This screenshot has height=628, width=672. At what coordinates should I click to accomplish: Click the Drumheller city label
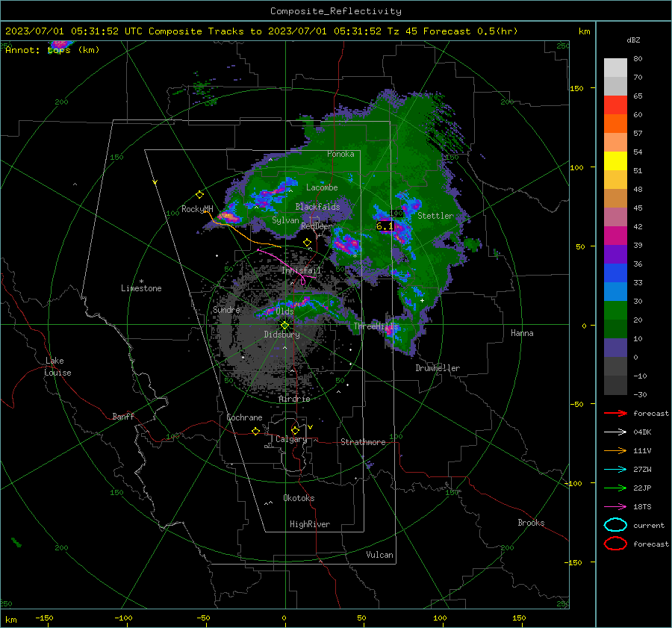438,368
